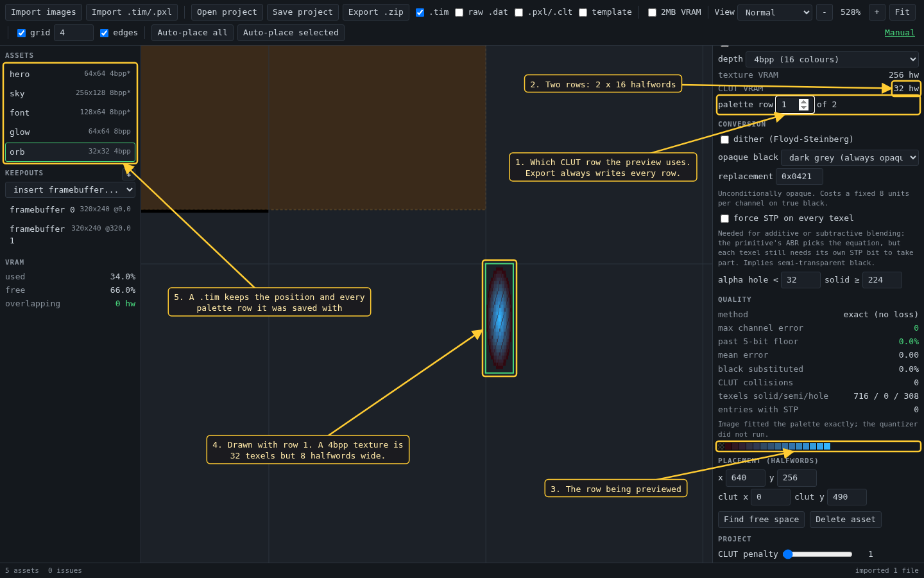Check force STP on every texel
Viewport: 924px width, 578px height.
click(724, 218)
